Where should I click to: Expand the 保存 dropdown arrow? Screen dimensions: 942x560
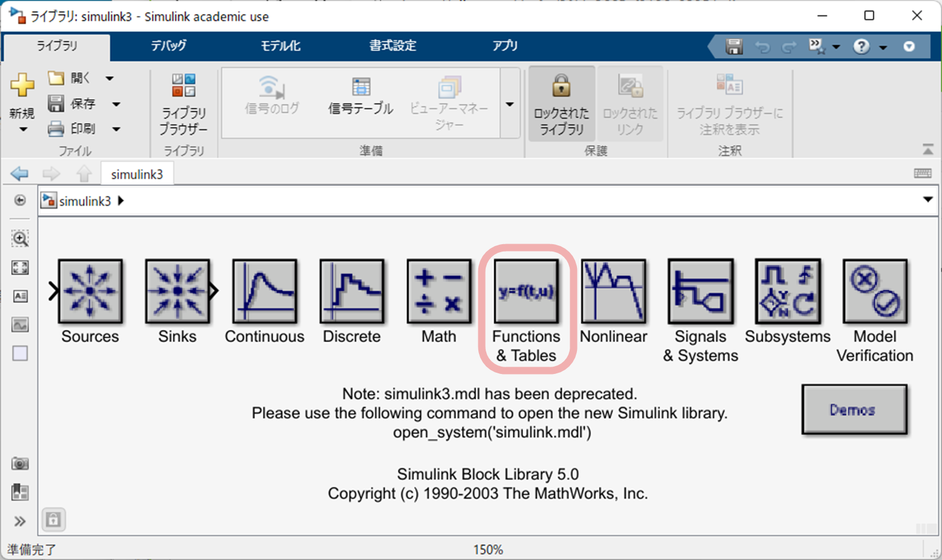[116, 104]
